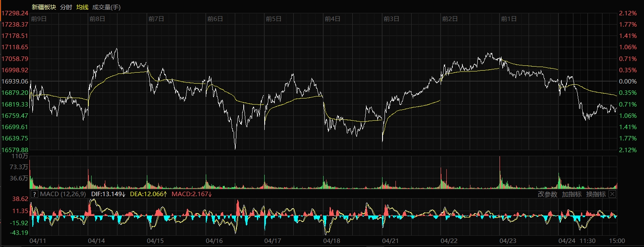Click the 04/23 date on time axis
Screen dimensions: 644x247
(508, 241)
